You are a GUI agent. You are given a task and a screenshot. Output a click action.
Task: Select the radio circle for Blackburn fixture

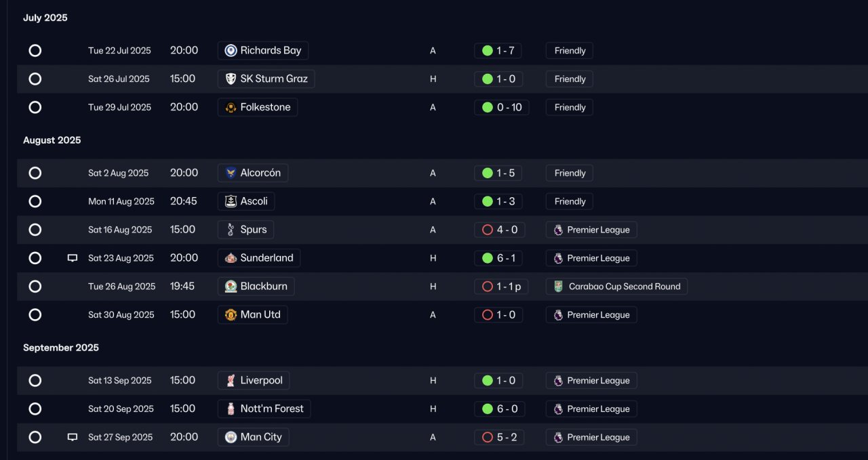pyautogui.click(x=35, y=287)
